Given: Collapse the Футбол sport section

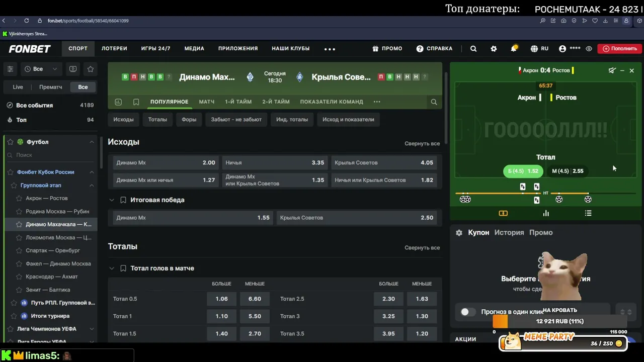Looking at the screenshot, I should point(92,142).
